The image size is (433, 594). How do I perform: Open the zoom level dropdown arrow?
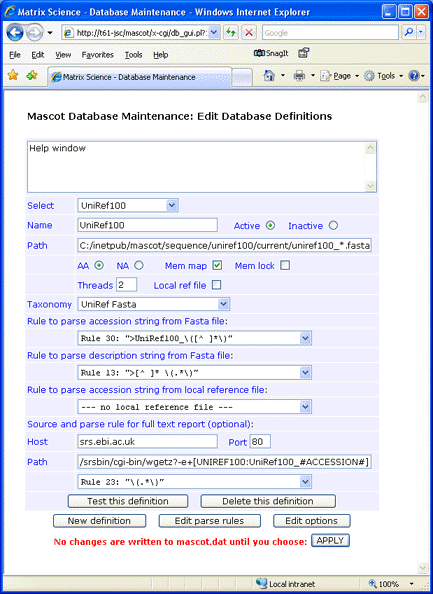[411, 584]
